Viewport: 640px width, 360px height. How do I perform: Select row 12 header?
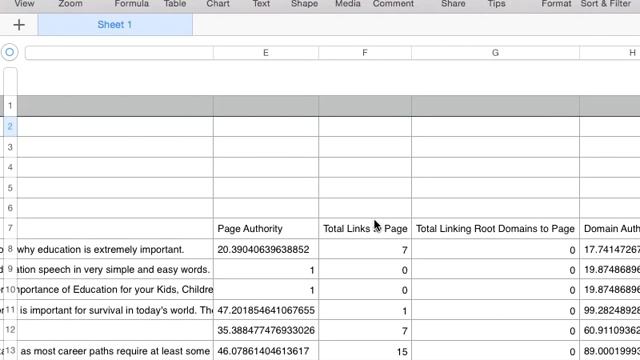(10, 330)
